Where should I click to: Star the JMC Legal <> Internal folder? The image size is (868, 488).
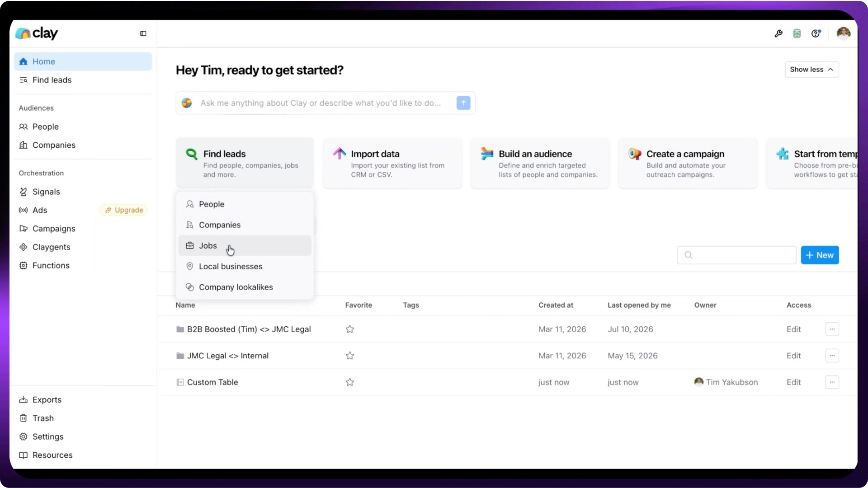click(x=350, y=356)
